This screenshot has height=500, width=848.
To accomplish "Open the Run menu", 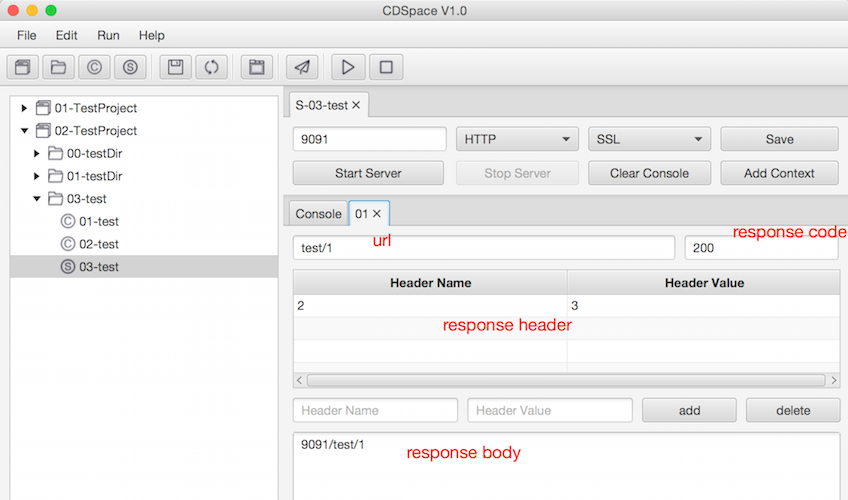I will [x=108, y=35].
